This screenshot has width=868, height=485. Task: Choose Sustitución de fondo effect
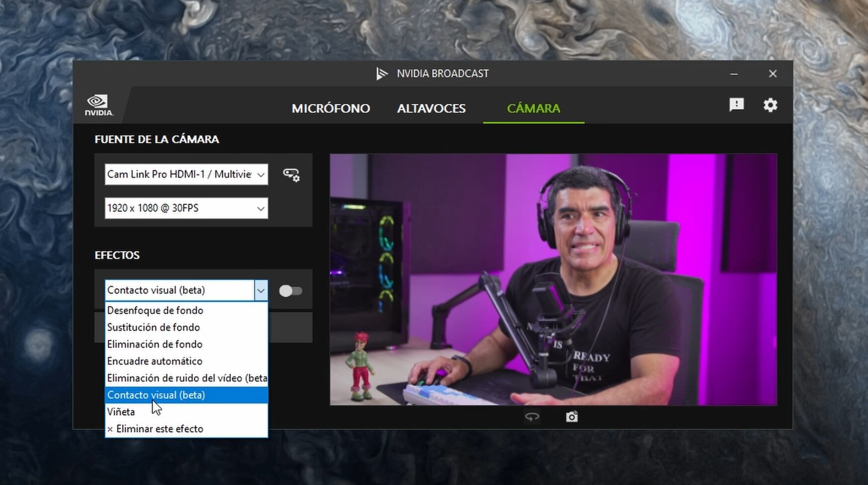pyautogui.click(x=186, y=327)
